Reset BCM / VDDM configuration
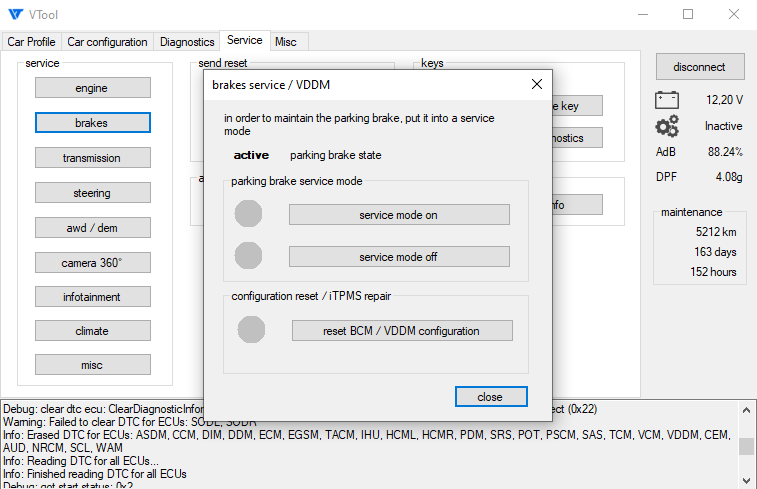Viewport: 757px width, 489px height. 402,331
